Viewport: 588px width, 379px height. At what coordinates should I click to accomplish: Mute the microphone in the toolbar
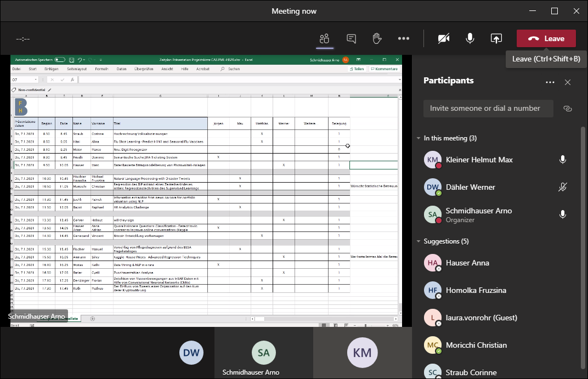470,38
